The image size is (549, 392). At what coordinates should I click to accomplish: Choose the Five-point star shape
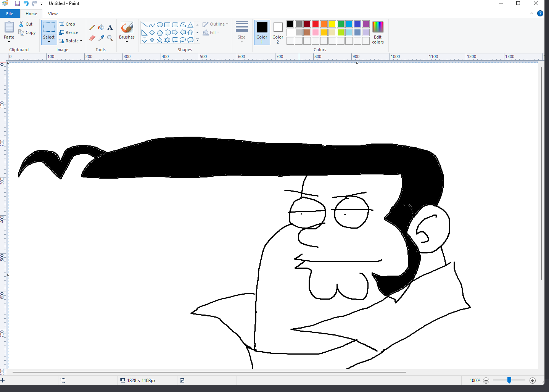[x=159, y=40]
